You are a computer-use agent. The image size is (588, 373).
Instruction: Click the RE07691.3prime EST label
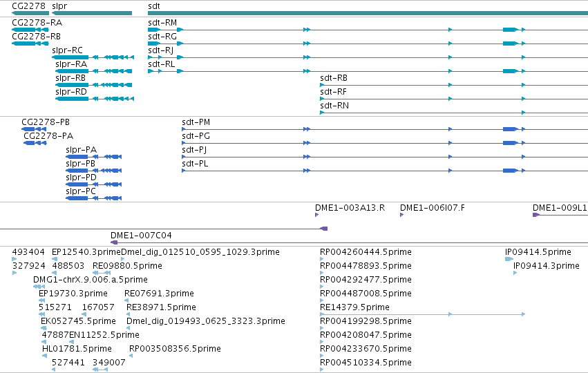[159, 294]
